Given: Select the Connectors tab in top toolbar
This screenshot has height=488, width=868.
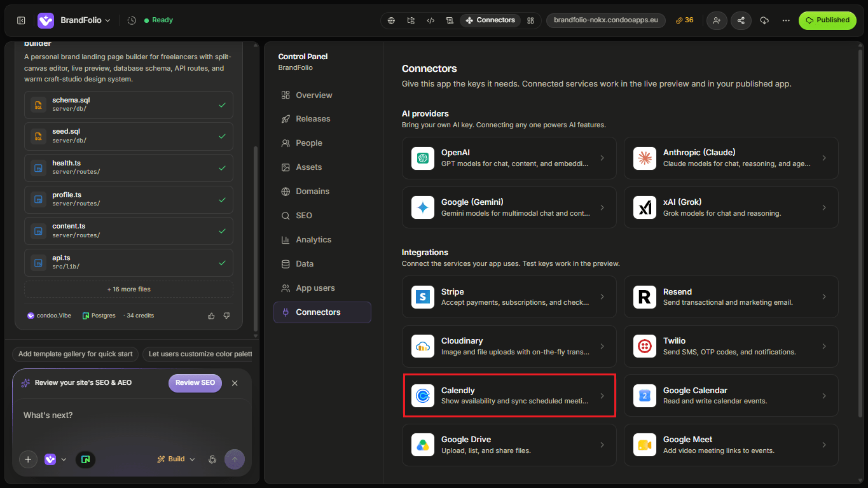Looking at the screenshot, I should point(490,20).
